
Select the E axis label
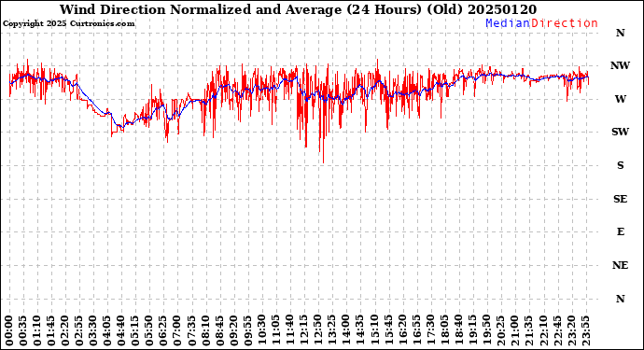pyautogui.click(x=621, y=232)
